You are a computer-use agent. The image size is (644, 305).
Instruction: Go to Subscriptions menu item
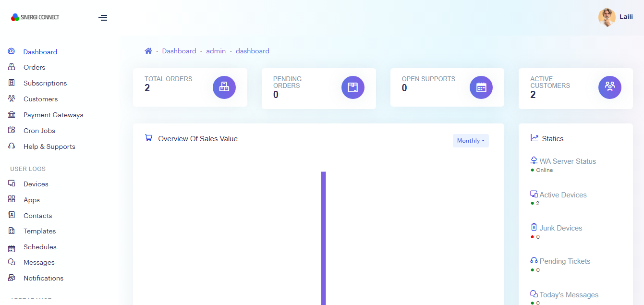pos(45,83)
